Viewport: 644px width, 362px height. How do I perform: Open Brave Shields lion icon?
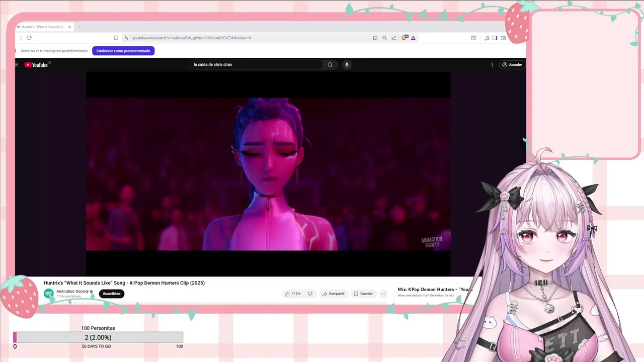click(405, 38)
